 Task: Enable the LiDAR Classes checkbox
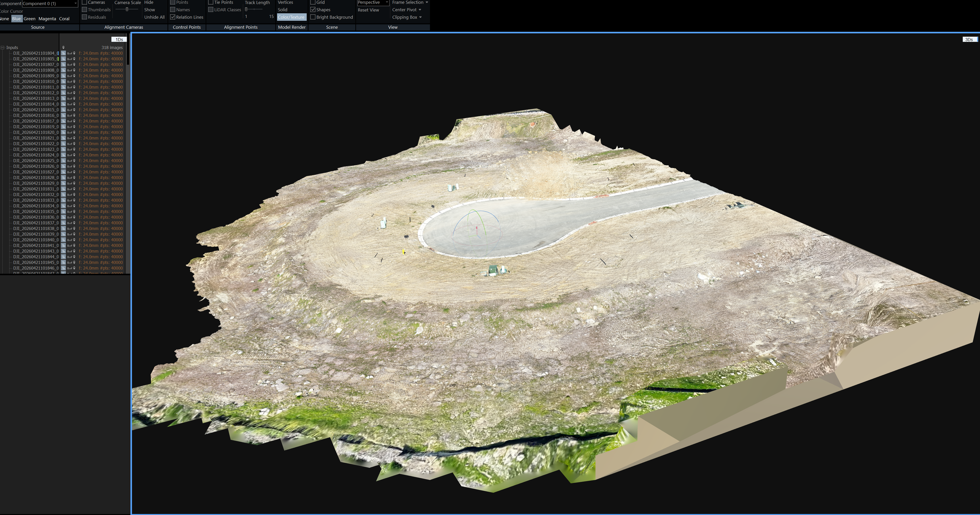coord(211,10)
